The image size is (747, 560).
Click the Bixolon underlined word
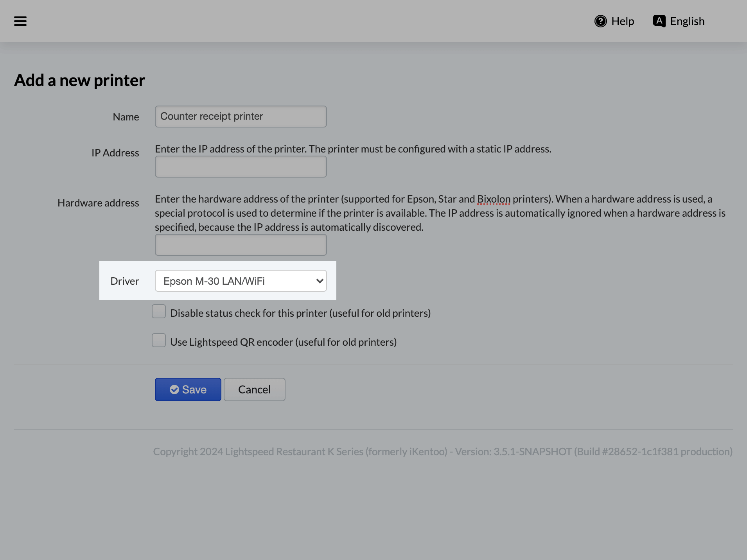pos(494,199)
